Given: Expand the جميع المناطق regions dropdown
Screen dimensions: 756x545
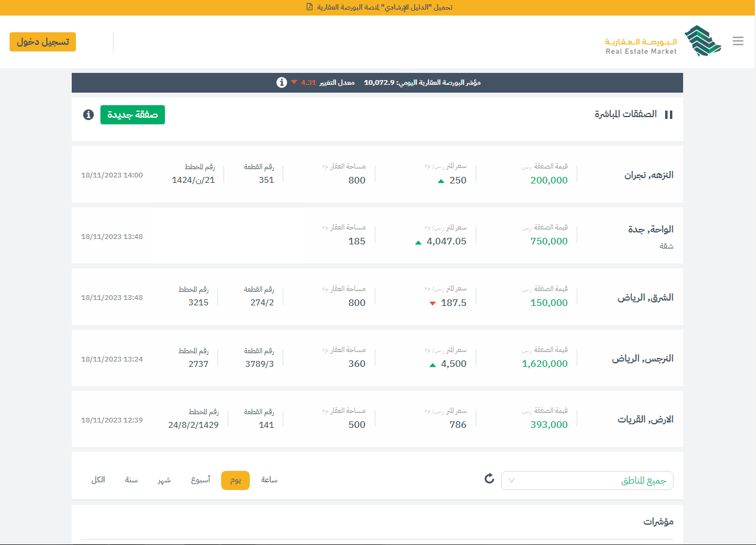Looking at the screenshot, I should pos(587,480).
